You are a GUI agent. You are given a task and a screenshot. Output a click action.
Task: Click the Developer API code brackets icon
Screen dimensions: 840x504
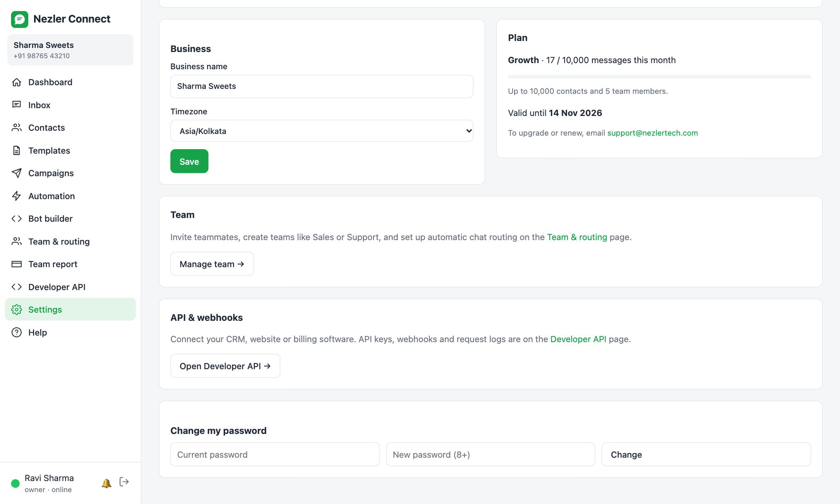click(x=16, y=287)
